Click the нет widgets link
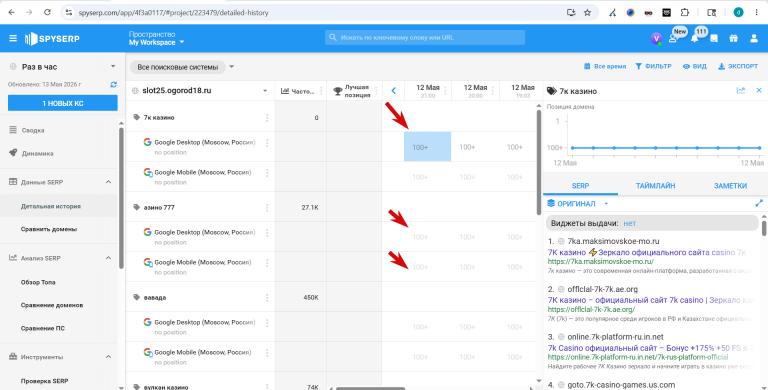 pos(629,223)
